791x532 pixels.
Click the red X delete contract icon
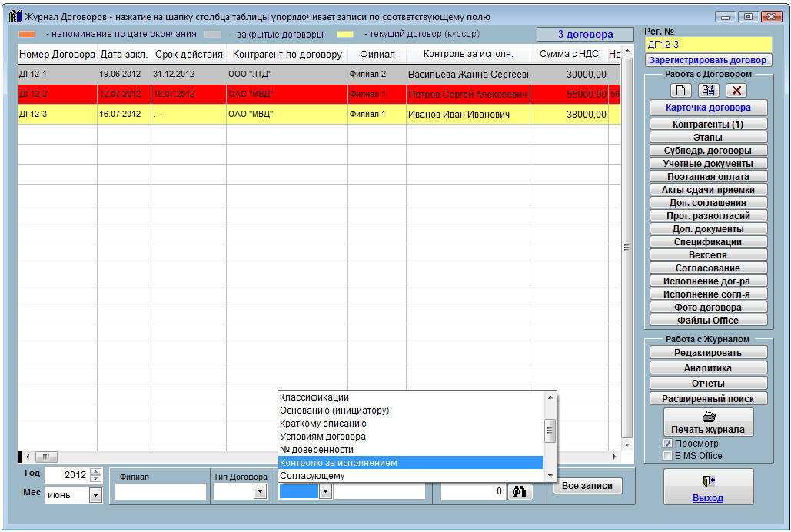coord(737,90)
